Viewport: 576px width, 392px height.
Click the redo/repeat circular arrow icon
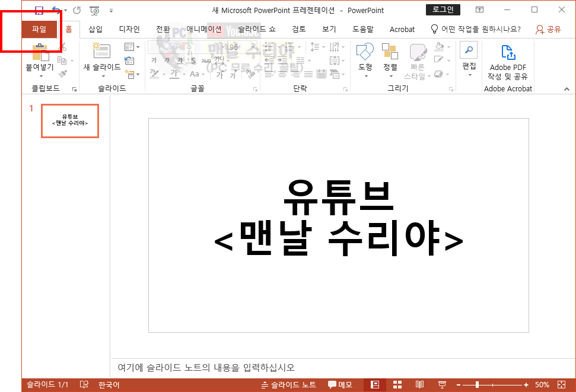point(77,10)
